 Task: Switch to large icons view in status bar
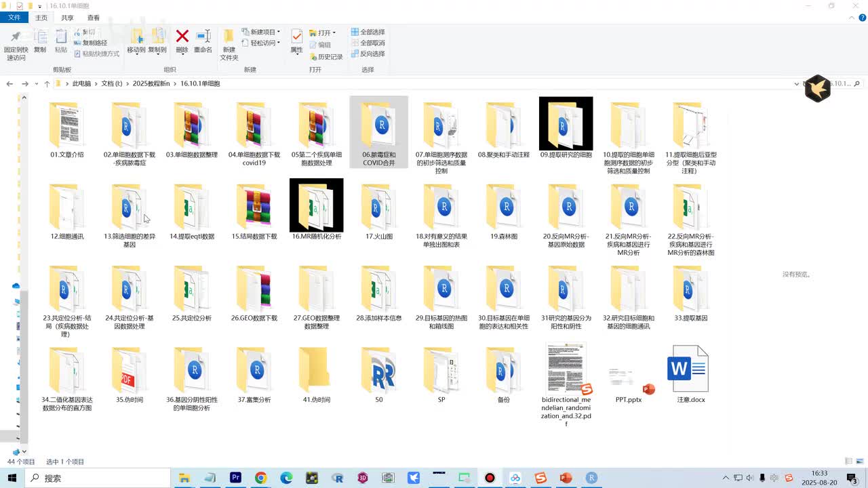(861, 462)
